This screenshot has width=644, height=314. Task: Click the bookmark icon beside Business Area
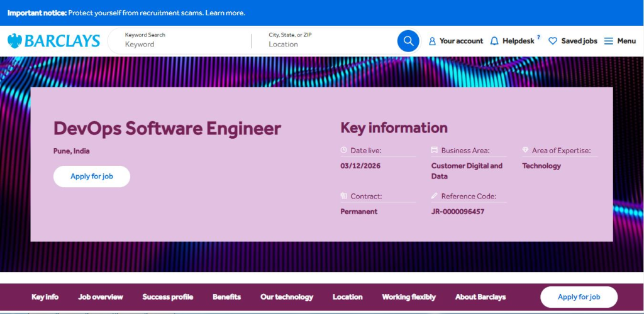435,151
